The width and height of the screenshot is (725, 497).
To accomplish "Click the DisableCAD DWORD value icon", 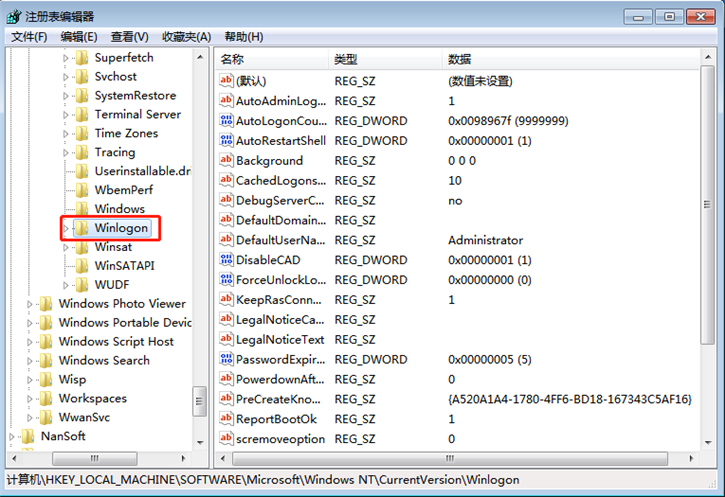I will tap(226, 260).
